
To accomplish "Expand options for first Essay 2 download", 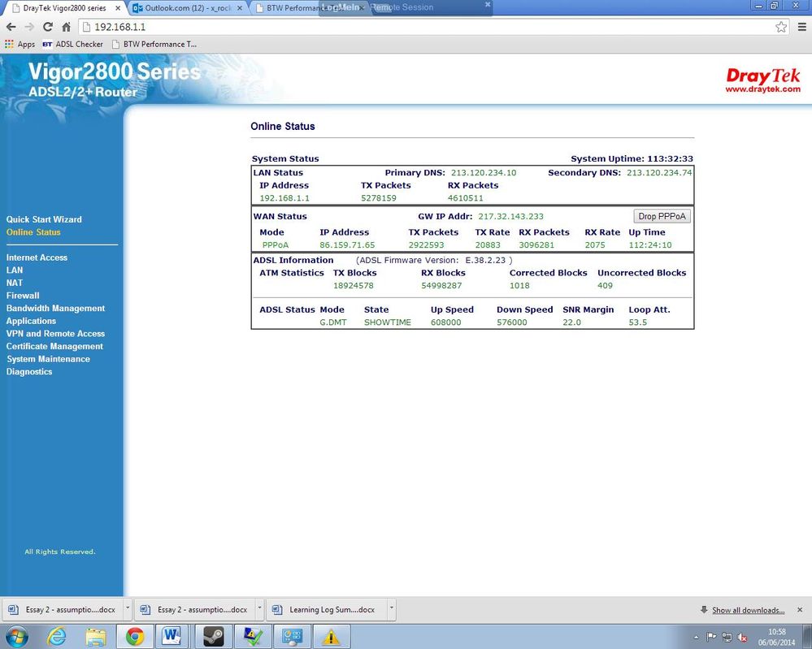I will (128, 610).
